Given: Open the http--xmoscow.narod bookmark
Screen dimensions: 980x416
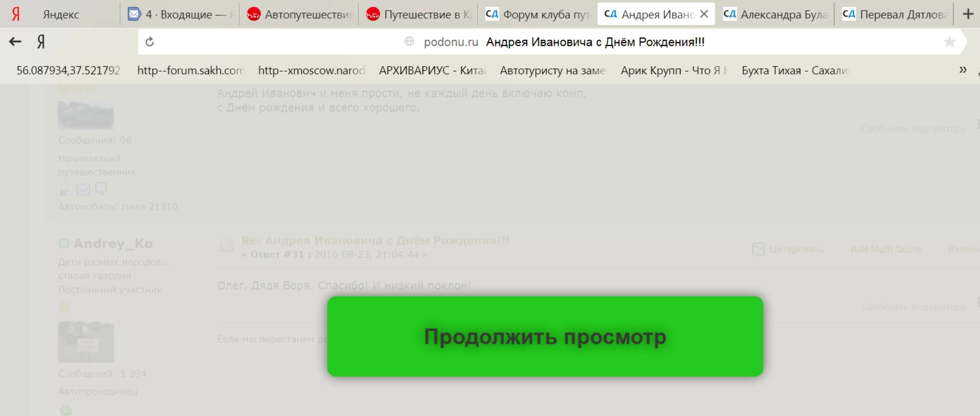Looking at the screenshot, I should pyautogui.click(x=312, y=70).
